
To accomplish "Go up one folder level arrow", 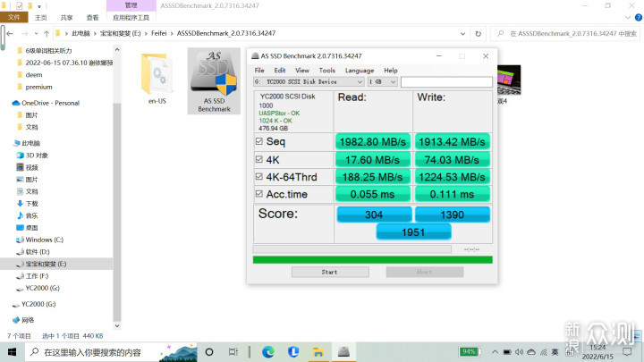I will tap(47, 34).
